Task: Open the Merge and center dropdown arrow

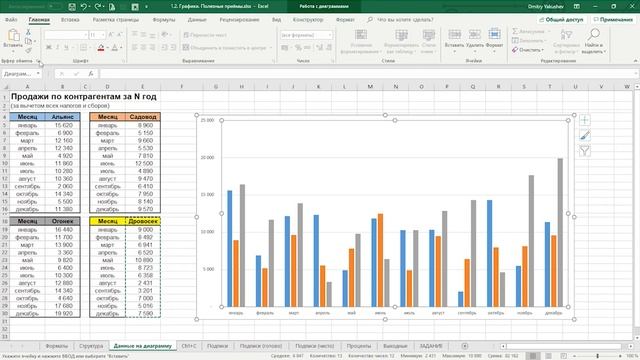Action: coord(271,48)
